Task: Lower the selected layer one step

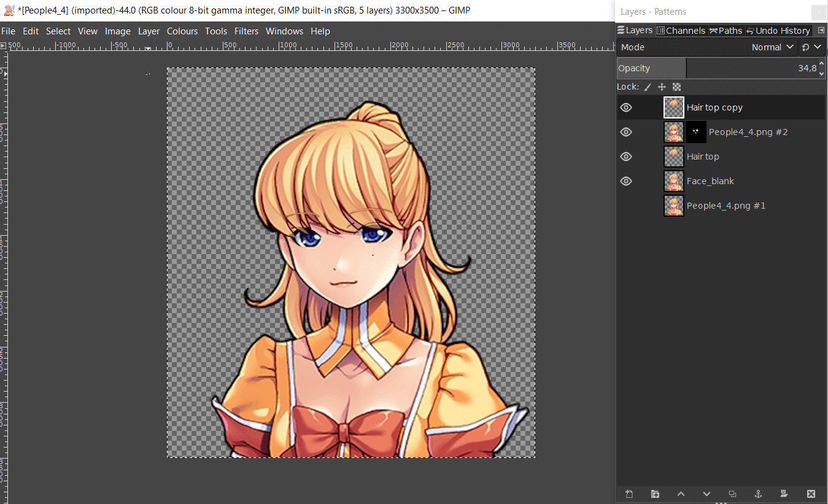Action: coord(706,494)
